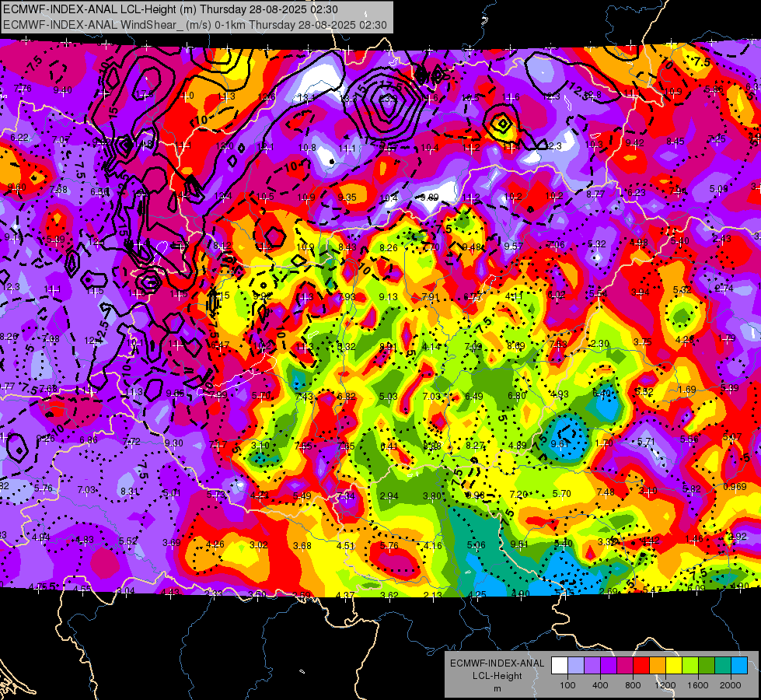Viewport: 761px width, 700px height.
Task: Click the wind shear value 6.22
Action: click(19, 138)
